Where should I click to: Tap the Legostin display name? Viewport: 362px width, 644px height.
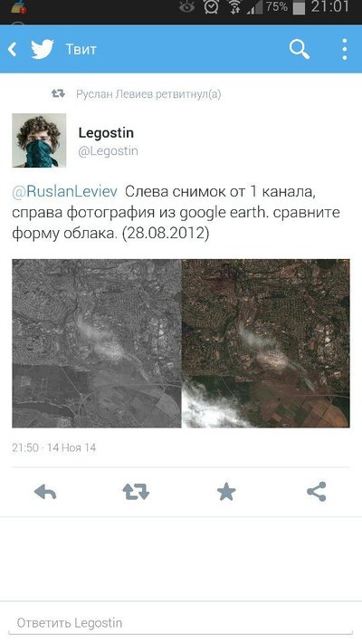[106, 133]
